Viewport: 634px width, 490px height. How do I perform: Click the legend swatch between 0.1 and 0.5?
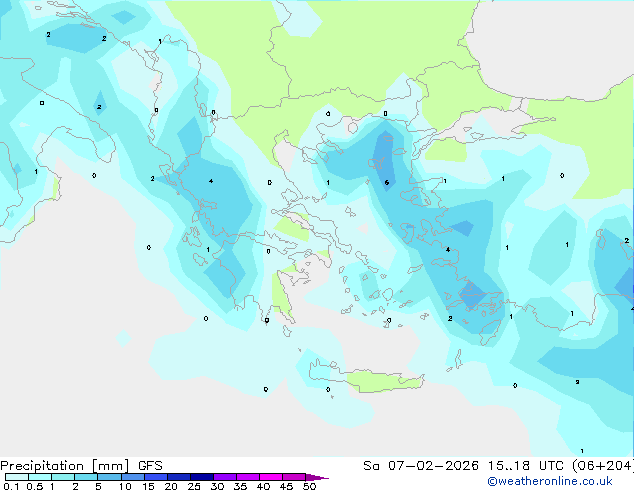click(x=17, y=477)
